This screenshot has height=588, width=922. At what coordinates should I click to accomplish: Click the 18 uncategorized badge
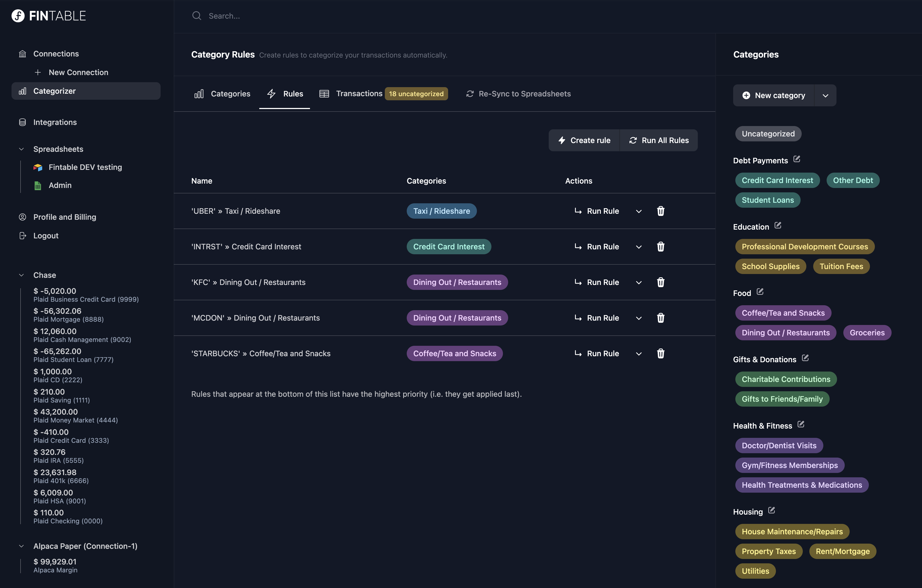(x=416, y=94)
